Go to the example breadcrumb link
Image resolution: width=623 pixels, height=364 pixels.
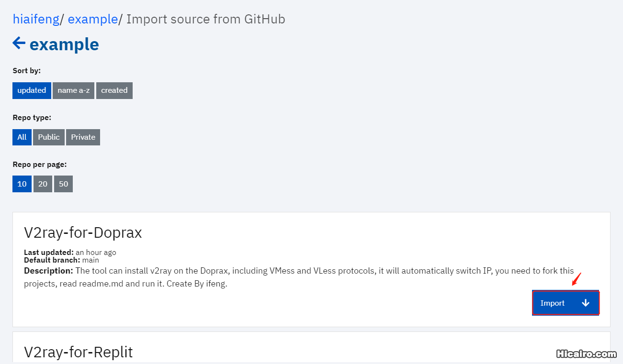pos(92,19)
